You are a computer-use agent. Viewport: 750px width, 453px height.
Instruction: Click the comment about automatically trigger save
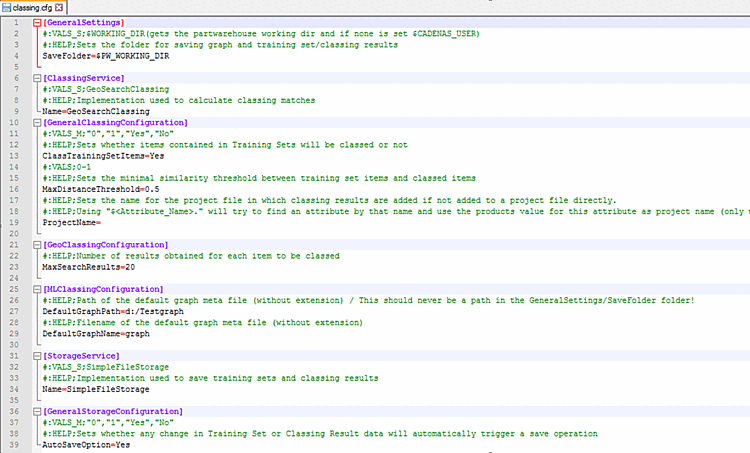(x=320, y=434)
